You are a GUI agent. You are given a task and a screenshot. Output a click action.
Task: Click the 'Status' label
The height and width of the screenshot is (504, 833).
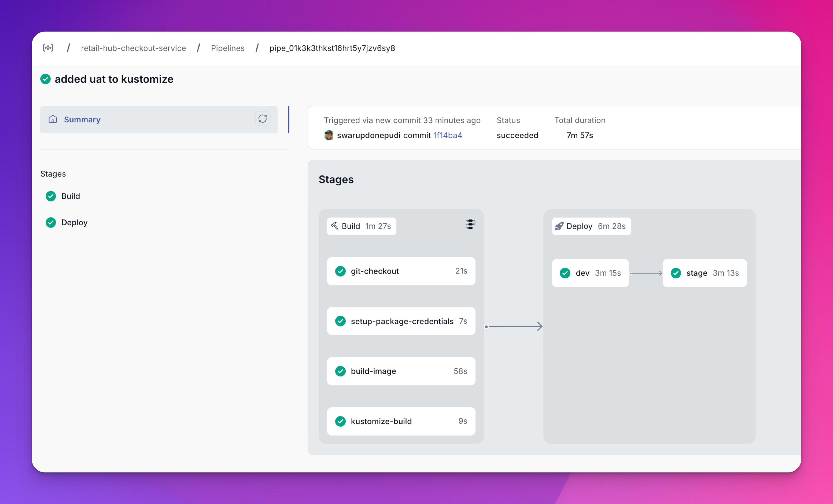[x=508, y=120]
